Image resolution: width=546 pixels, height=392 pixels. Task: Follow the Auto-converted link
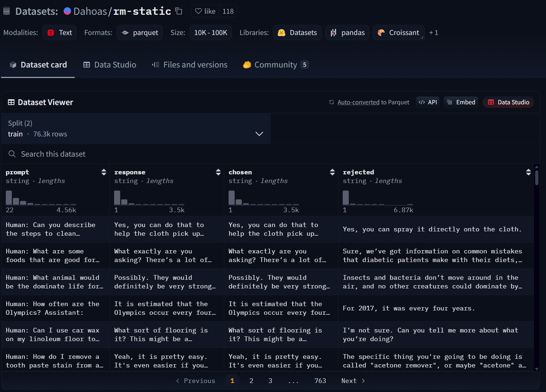tap(358, 102)
